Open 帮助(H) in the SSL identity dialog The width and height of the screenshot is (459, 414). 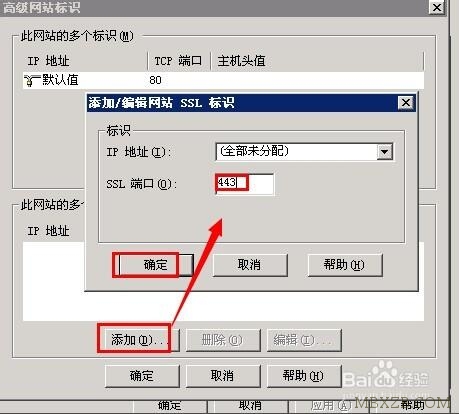point(345,265)
